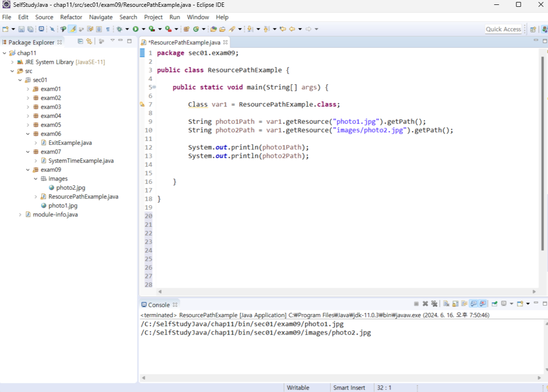Collapse the images folder node

(x=36, y=179)
